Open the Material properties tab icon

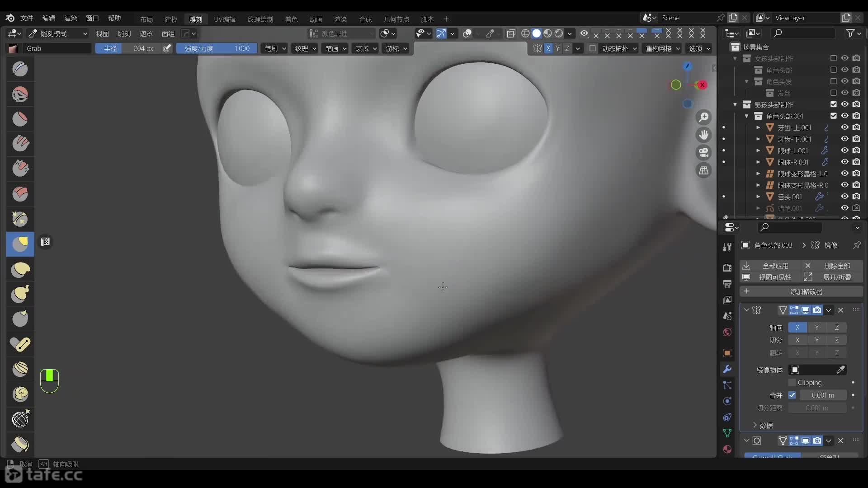point(727,449)
